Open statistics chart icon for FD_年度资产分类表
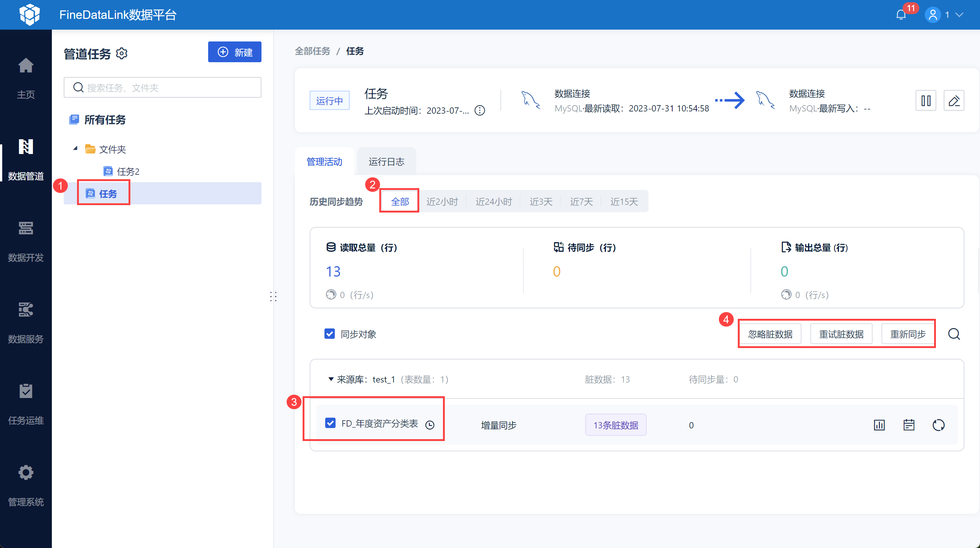 tap(879, 425)
